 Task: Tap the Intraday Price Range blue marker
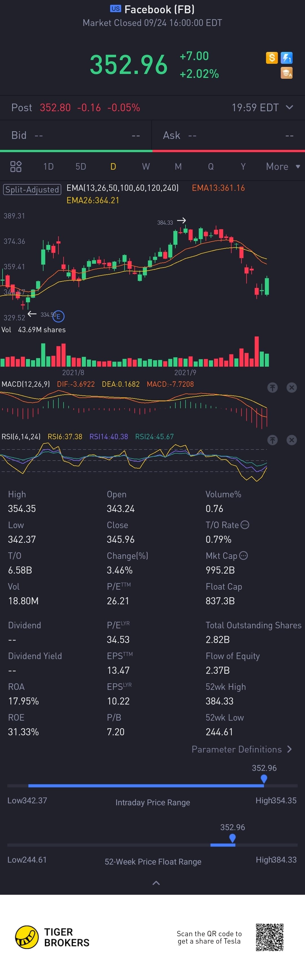click(x=263, y=779)
